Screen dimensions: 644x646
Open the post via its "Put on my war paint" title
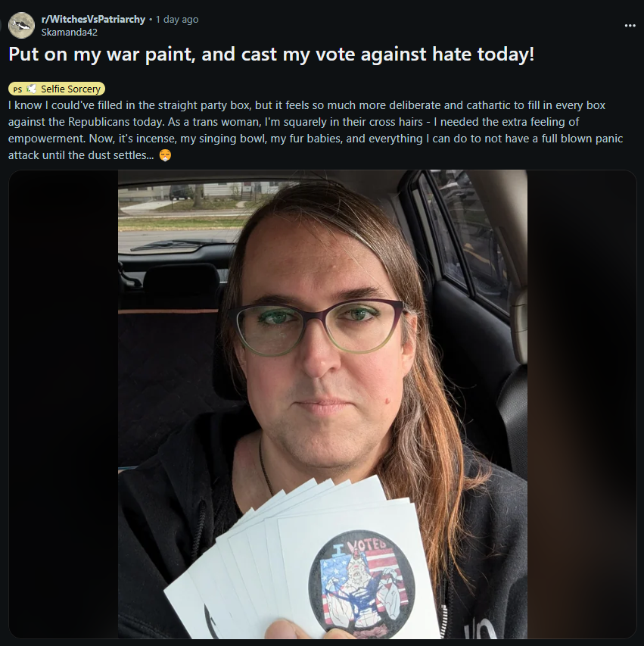coord(272,54)
